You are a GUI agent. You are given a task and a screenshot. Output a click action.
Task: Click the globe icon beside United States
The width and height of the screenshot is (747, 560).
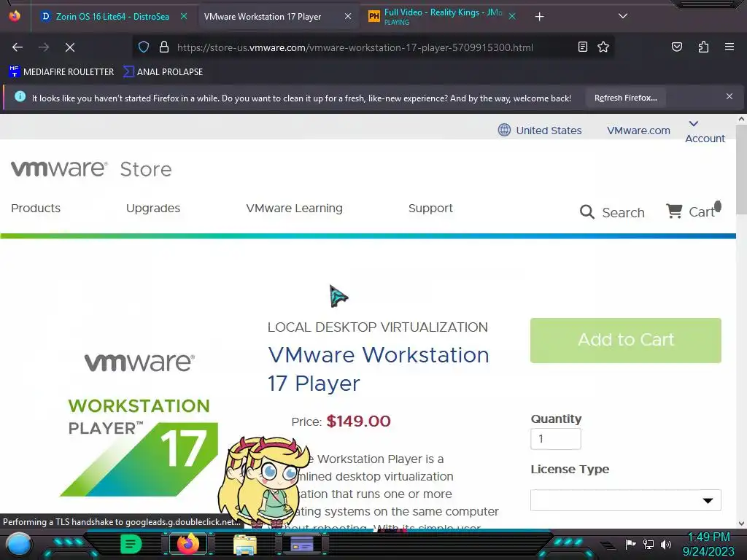pyautogui.click(x=504, y=130)
